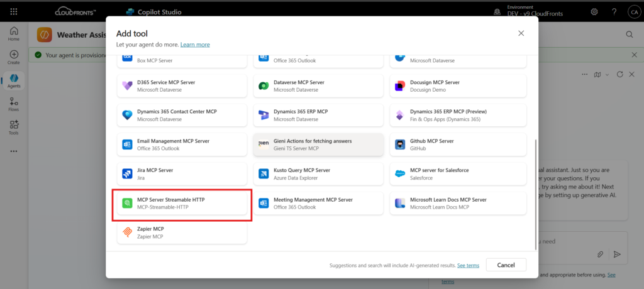Image resolution: width=644 pixels, height=289 pixels.
Task: Select Email Management MCP Server card
Action: coord(182,144)
